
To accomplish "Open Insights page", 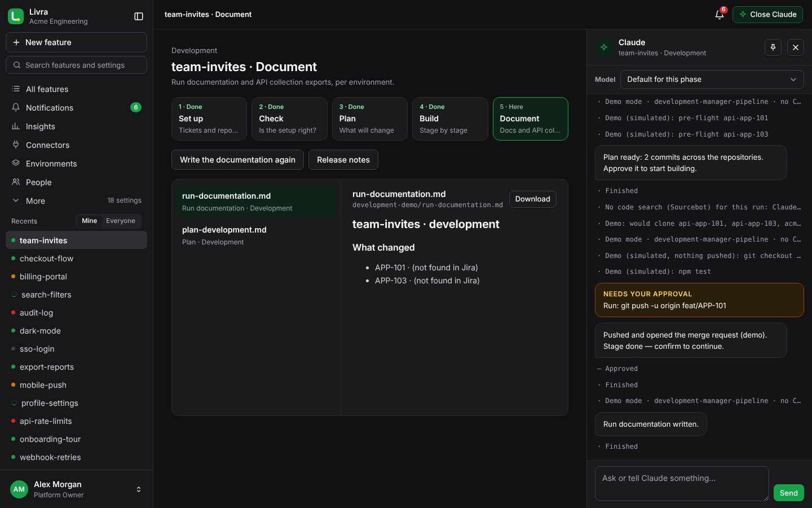I will 76,126.
